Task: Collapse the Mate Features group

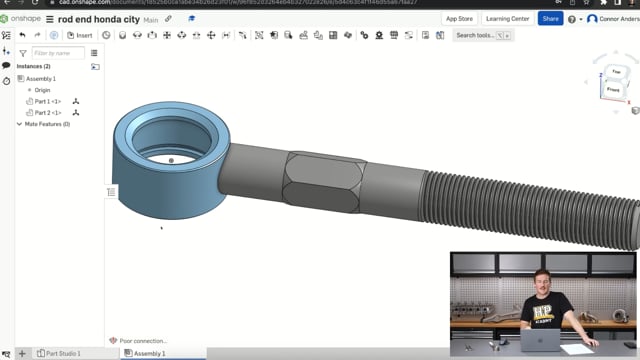Action: (19, 124)
